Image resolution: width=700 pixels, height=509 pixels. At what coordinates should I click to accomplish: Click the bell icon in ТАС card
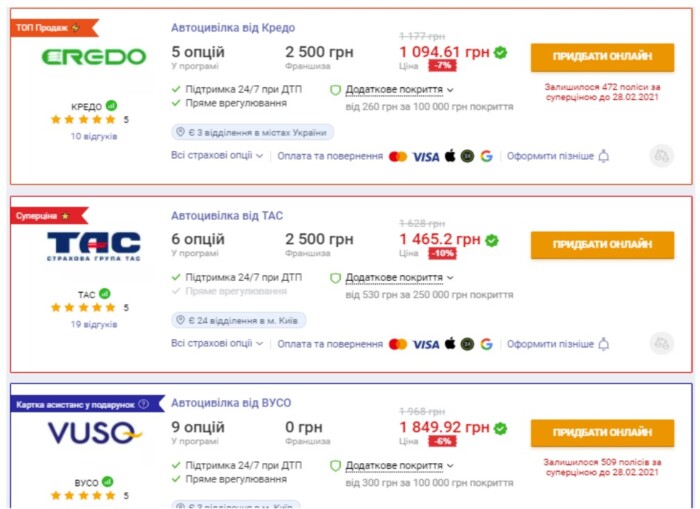(x=603, y=344)
